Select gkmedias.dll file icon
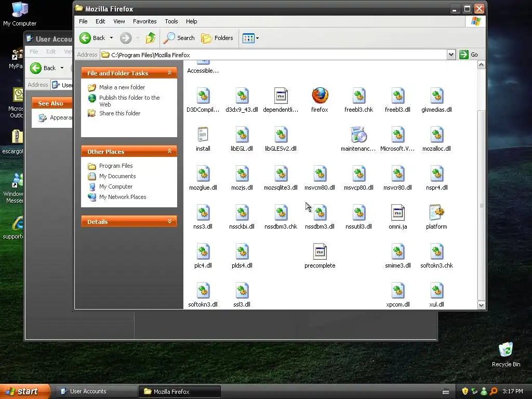 point(436,96)
